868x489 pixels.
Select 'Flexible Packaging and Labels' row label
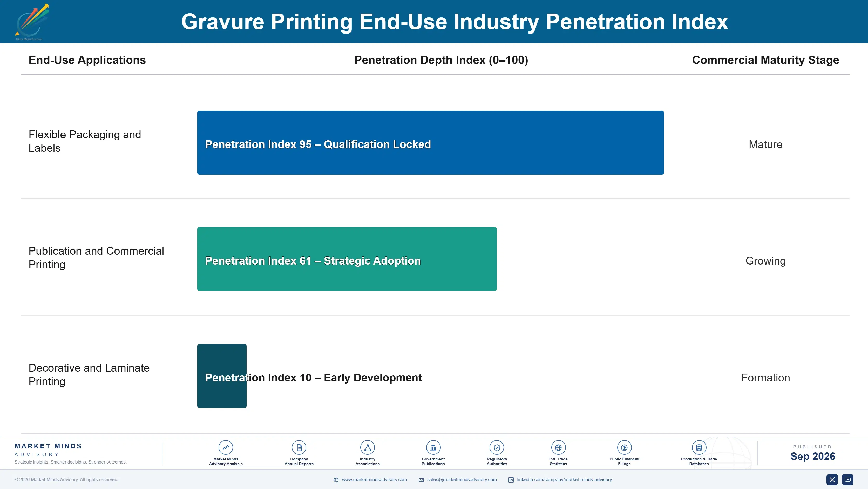tap(85, 141)
